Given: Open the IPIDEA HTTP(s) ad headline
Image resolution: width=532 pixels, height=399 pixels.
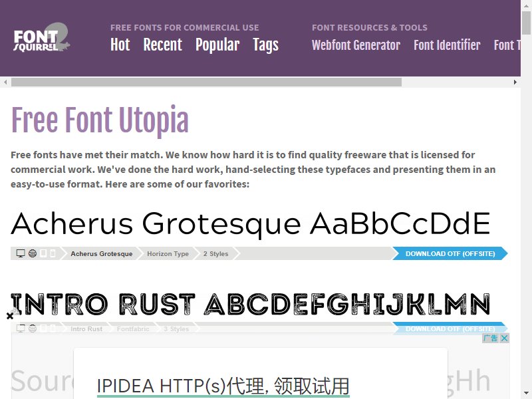Looking at the screenshot, I should click(223, 386).
